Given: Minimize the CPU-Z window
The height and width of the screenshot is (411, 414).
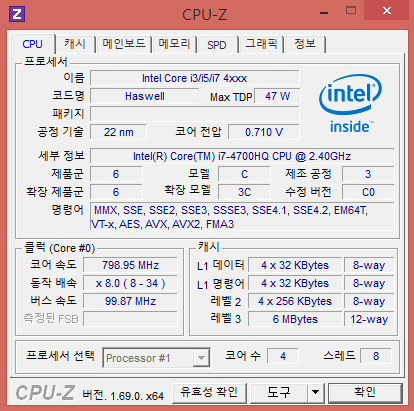Looking at the screenshot, I should coord(324,13).
